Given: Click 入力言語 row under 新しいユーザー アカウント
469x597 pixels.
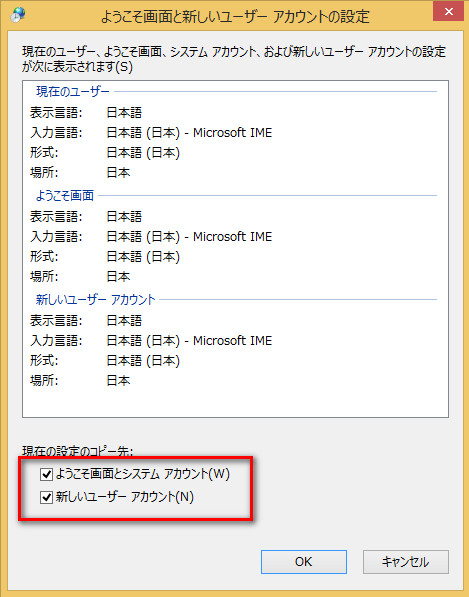Looking at the screenshot, I should point(151,341).
